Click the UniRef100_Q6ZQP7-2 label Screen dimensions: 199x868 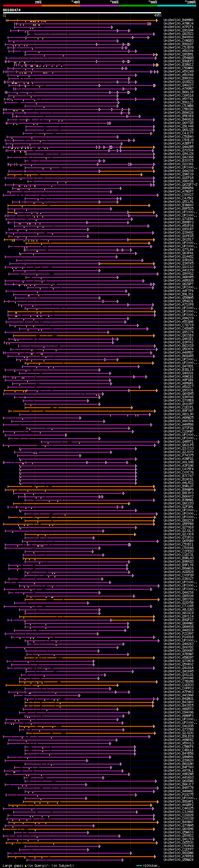point(181,185)
